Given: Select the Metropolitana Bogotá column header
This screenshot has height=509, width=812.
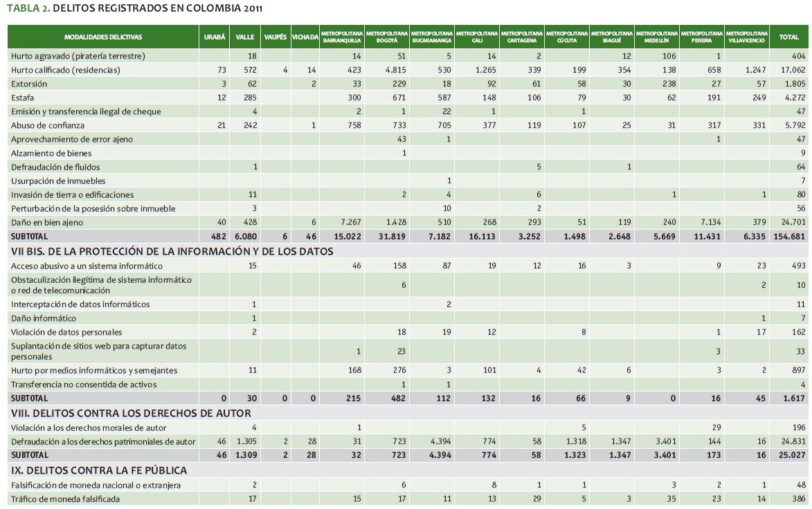Looking at the screenshot, I should tap(386, 37).
